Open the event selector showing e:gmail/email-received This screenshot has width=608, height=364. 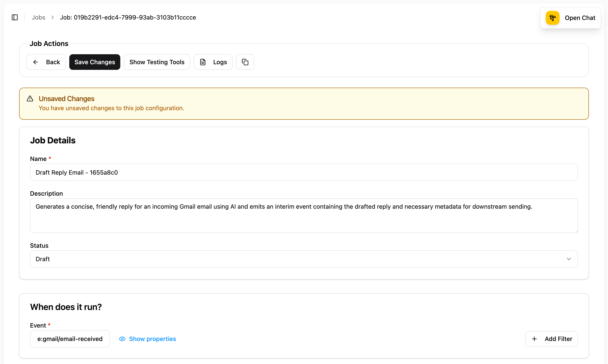click(x=70, y=339)
